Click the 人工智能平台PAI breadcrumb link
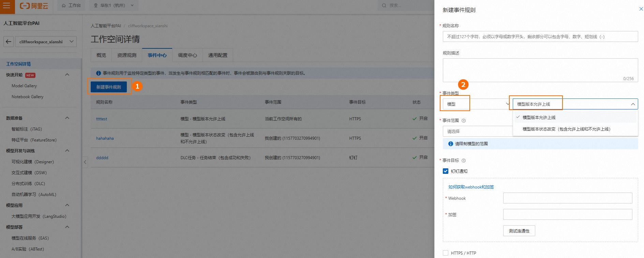The image size is (644, 258). point(106,26)
